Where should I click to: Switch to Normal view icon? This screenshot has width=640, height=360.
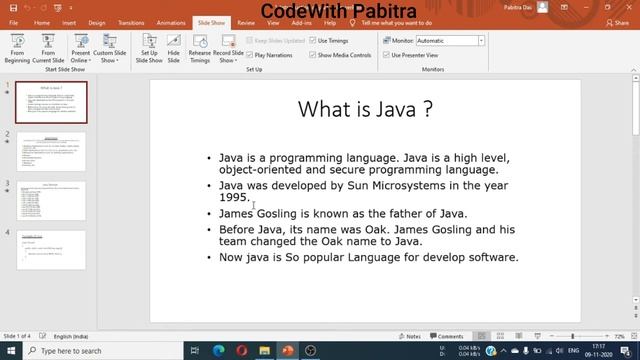[x=482, y=336]
